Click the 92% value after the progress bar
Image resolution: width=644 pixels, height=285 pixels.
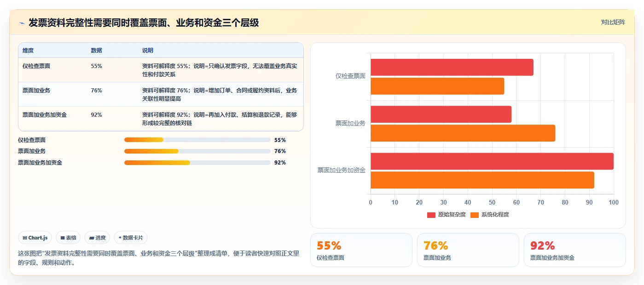pos(280,162)
